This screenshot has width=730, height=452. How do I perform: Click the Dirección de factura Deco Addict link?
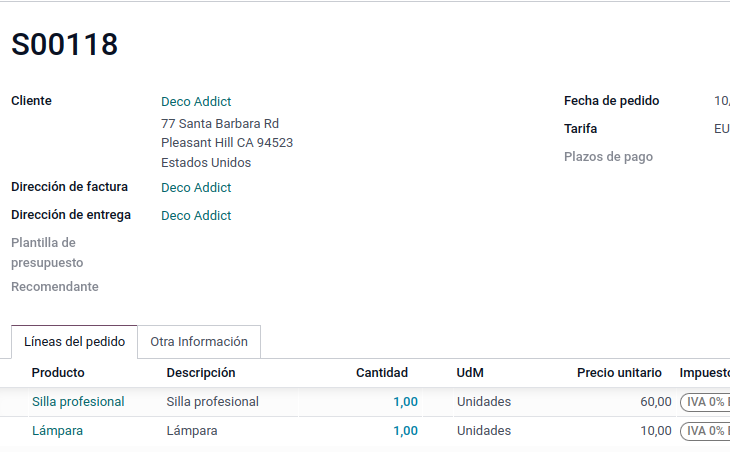196,187
